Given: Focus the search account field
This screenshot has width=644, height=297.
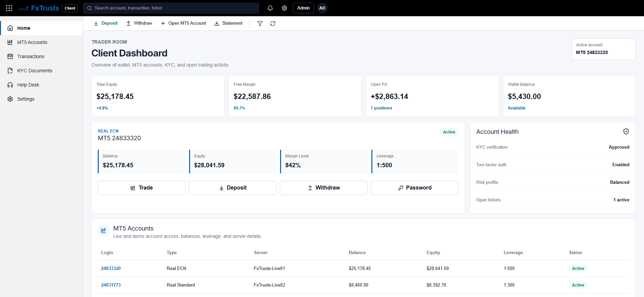Looking at the screenshot, I should (x=171, y=8).
